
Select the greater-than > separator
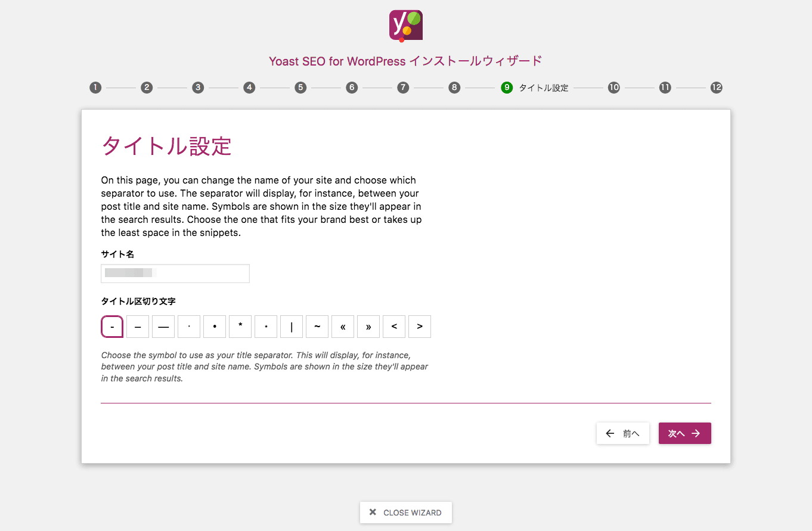click(420, 327)
